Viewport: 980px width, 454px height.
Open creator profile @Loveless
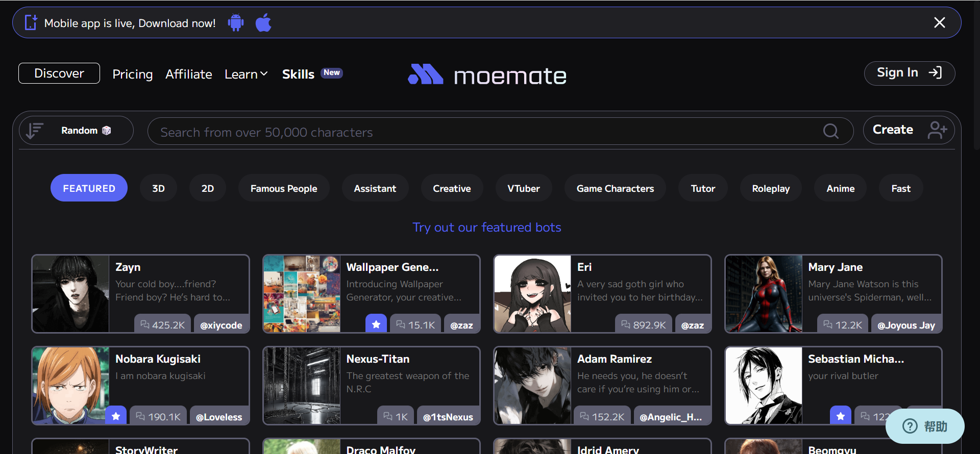pos(219,416)
